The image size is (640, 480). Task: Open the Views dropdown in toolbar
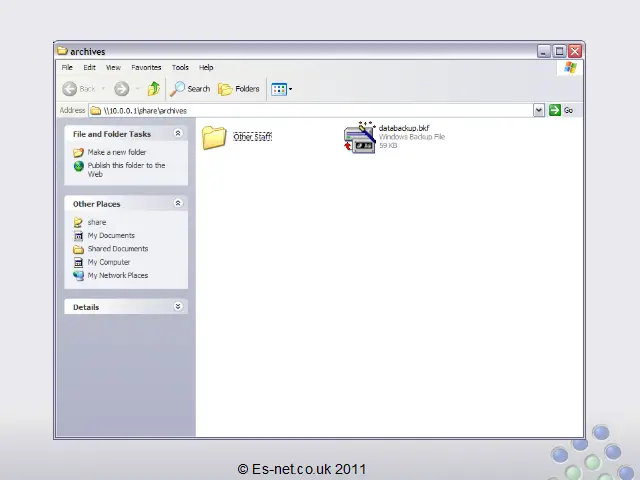pos(281,89)
